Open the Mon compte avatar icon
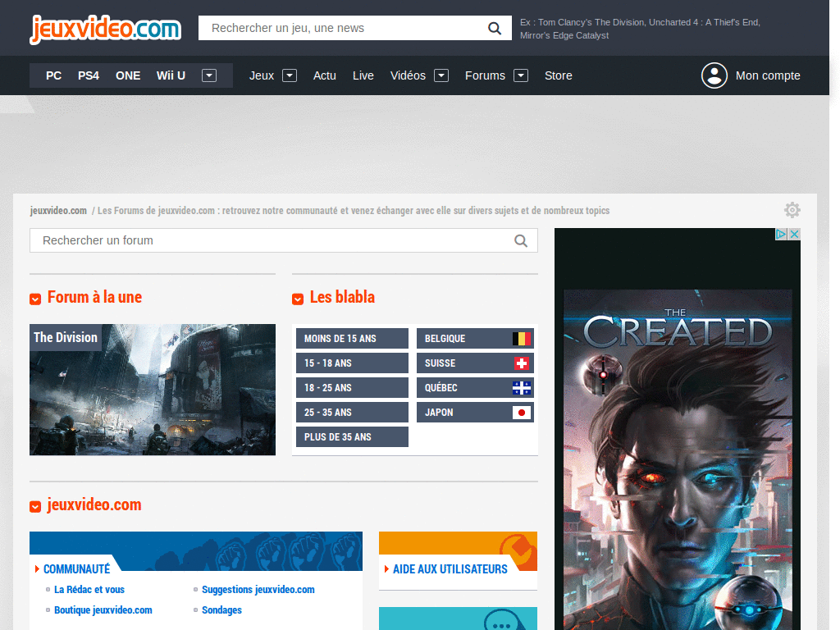The height and width of the screenshot is (630, 840). pyautogui.click(x=714, y=75)
